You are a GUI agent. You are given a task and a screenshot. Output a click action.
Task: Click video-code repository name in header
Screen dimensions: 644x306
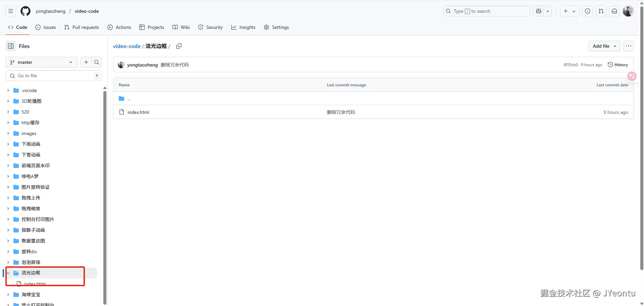(87, 11)
